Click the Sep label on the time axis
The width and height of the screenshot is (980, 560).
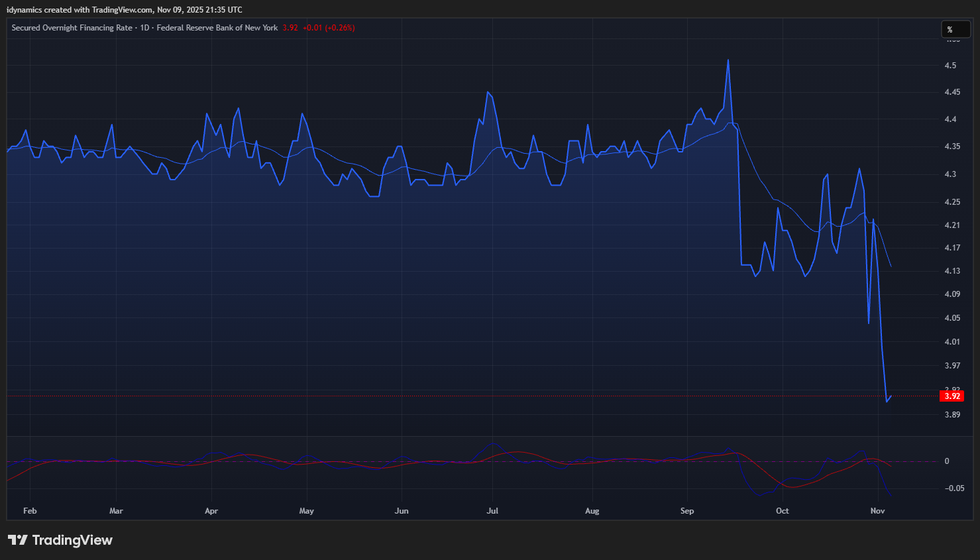click(687, 511)
